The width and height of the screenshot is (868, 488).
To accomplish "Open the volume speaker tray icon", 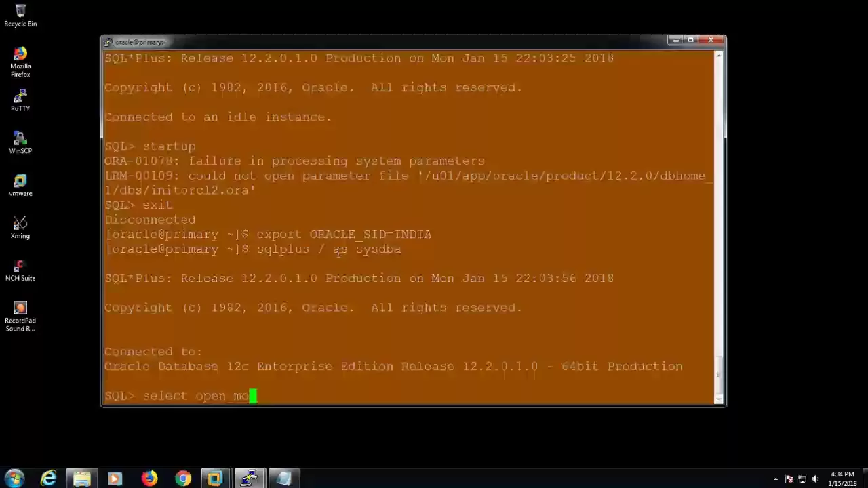I will coord(815,479).
